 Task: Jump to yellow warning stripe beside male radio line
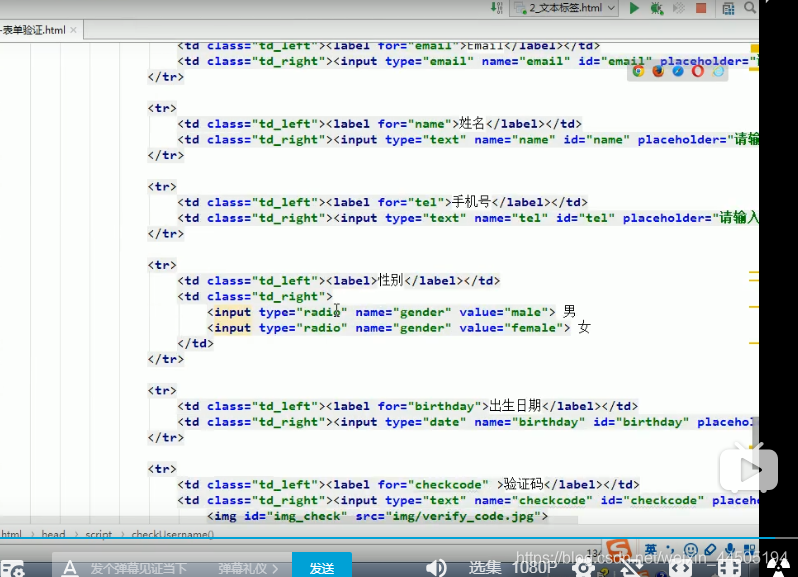[754, 307]
